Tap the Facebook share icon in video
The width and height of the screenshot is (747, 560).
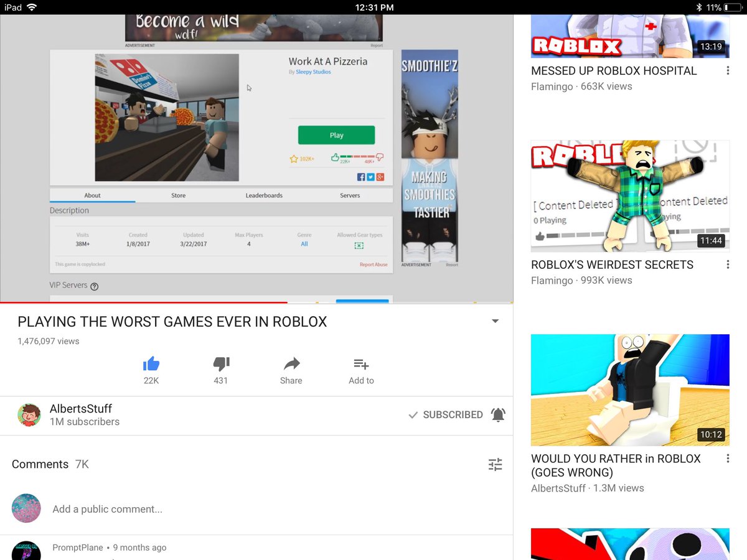coord(361,177)
